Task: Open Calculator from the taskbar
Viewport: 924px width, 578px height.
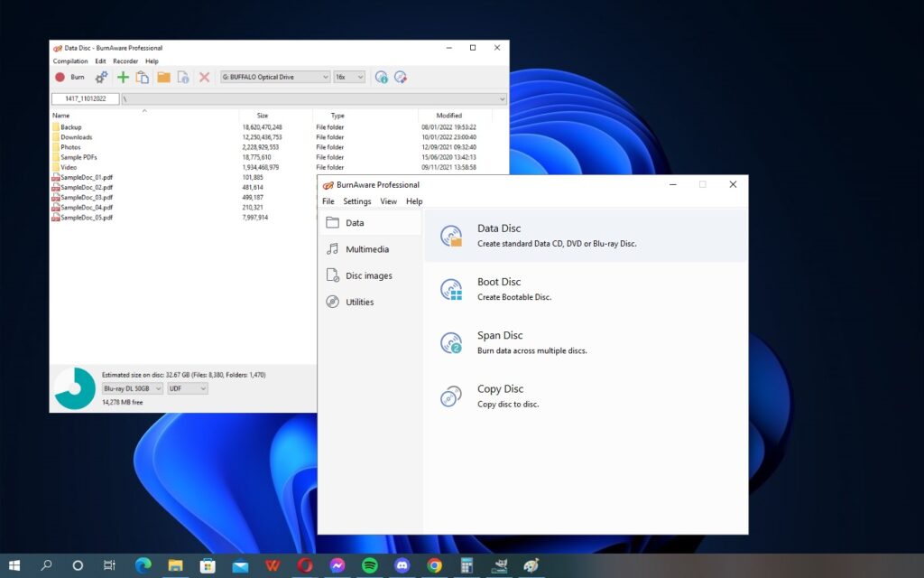Action: tap(467, 565)
